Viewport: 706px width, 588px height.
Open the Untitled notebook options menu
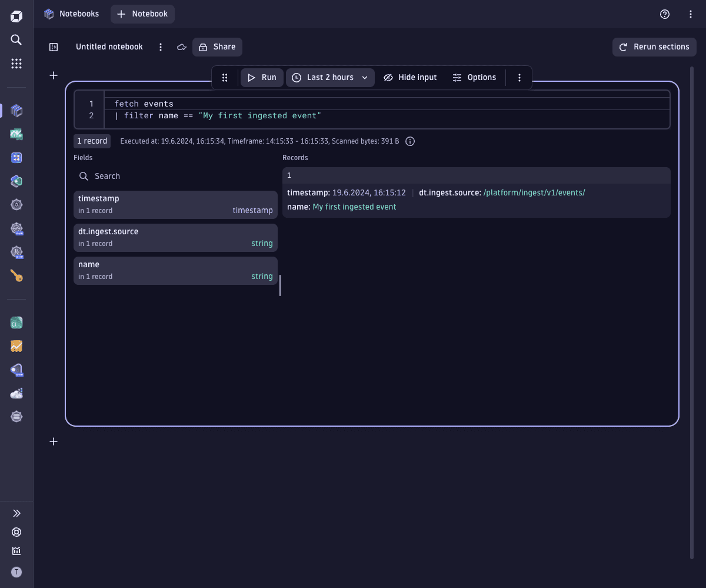point(160,46)
